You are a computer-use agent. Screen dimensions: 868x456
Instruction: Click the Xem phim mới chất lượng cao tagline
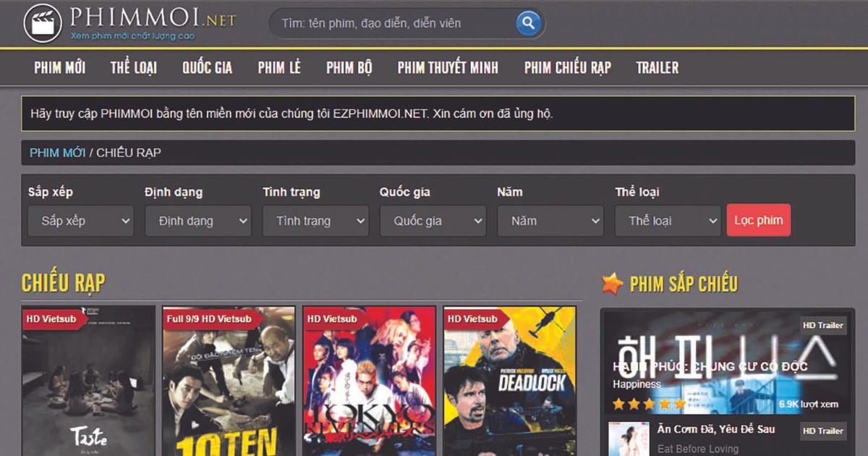(133, 35)
